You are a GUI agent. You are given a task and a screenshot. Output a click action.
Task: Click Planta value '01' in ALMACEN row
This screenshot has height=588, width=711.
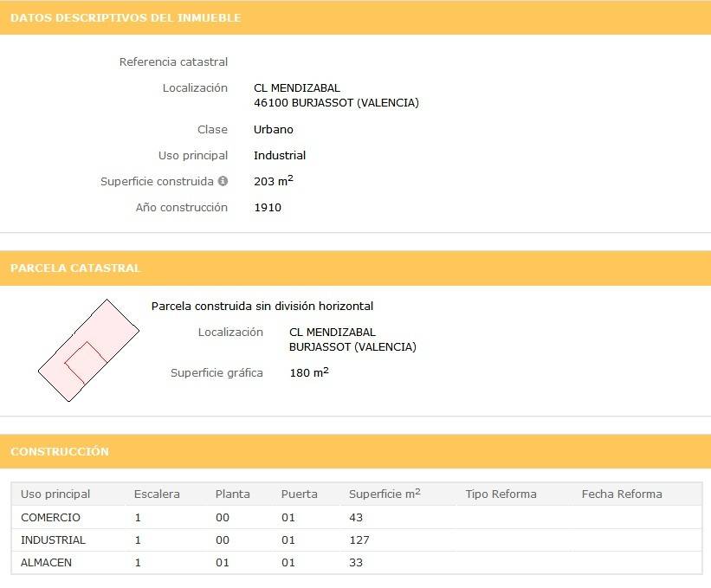pyautogui.click(x=223, y=563)
